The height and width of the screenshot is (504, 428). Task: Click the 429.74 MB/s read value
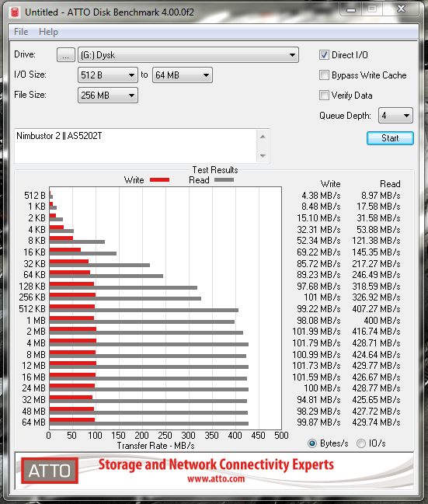pyautogui.click(x=376, y=422)
